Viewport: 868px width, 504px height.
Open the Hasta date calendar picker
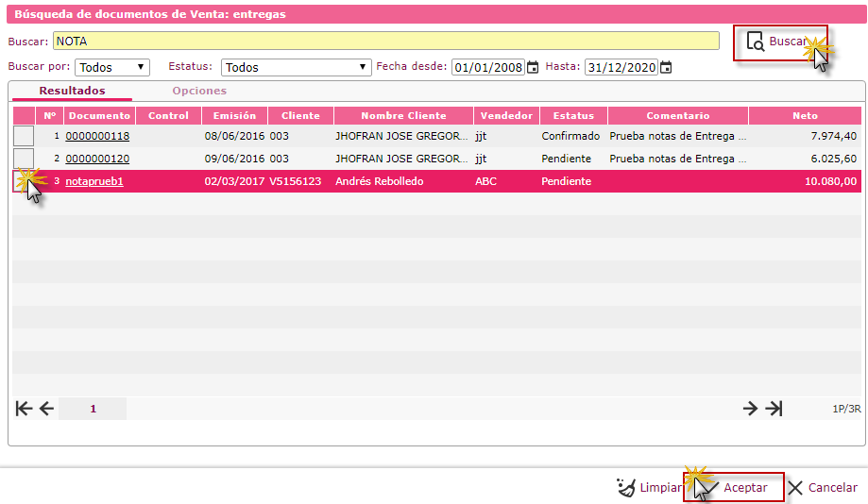[666, 67]
